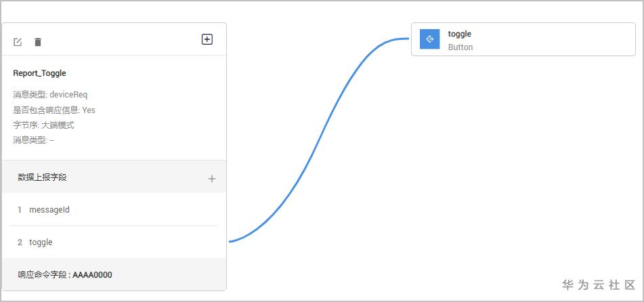Click the 消息类型: deviceReq line
This screenshot has width=644, height=302.
(x=50, y=95)
